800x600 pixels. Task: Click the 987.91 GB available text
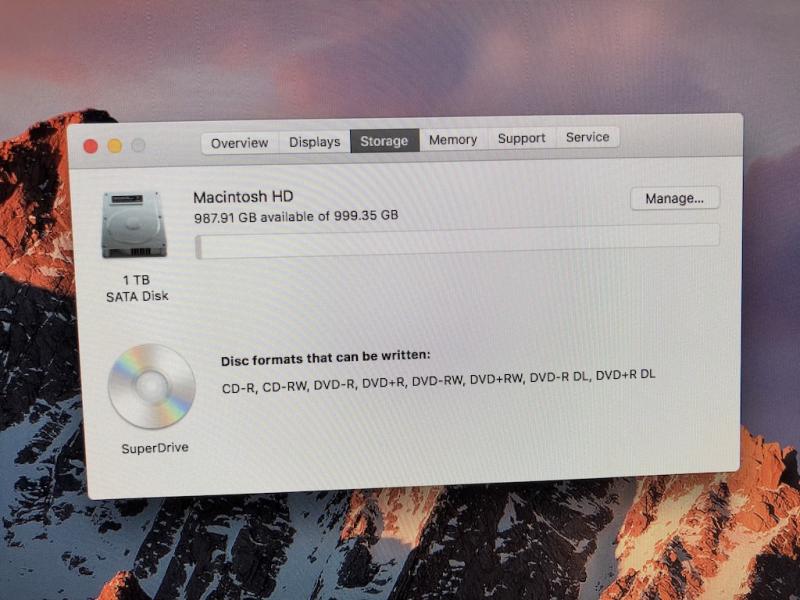point(296,216)
